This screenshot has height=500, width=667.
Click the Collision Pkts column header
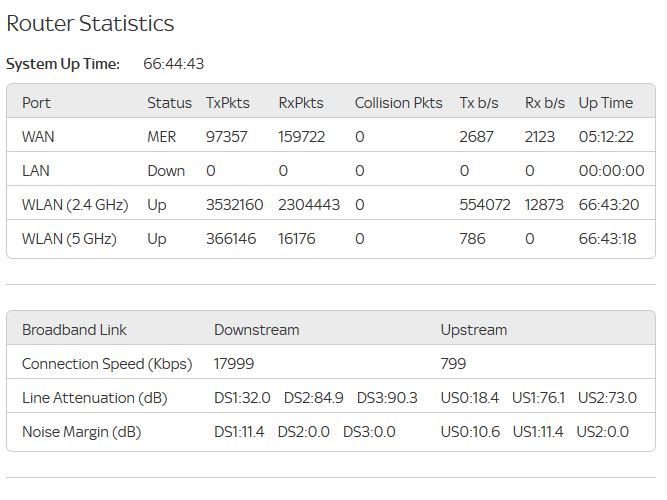(398, 103)
